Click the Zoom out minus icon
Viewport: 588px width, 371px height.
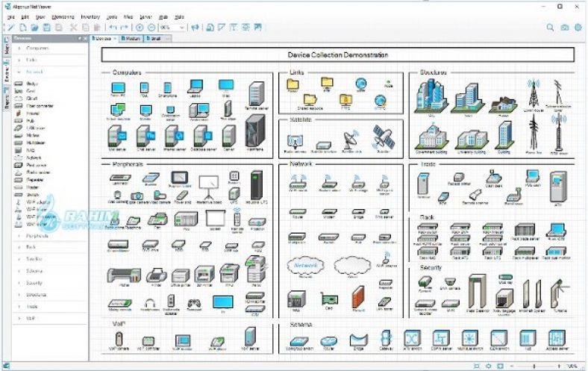point(151,28)
